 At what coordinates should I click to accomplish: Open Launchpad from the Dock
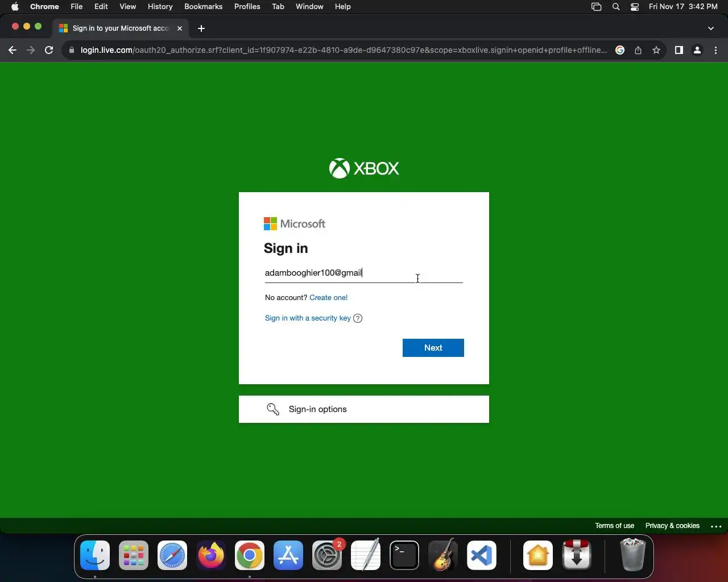coord(134,556)
